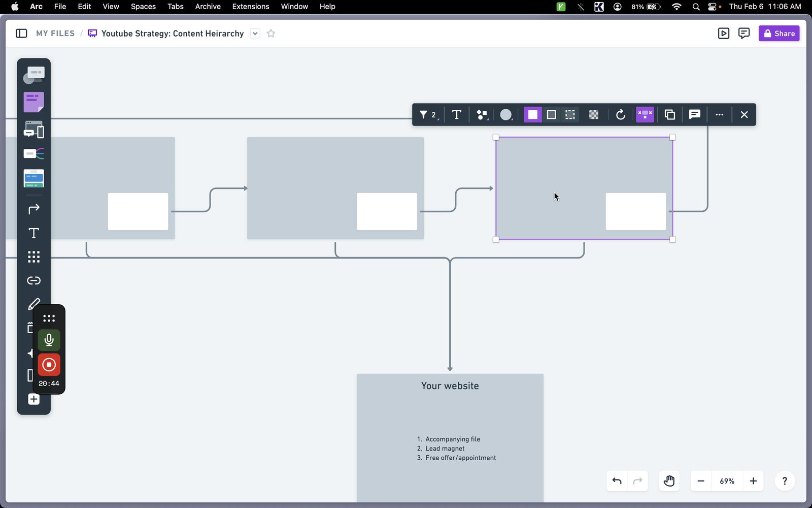Toggle the left sidebar panel icon
The image size is (812, 508).
[x=21, y=34]
